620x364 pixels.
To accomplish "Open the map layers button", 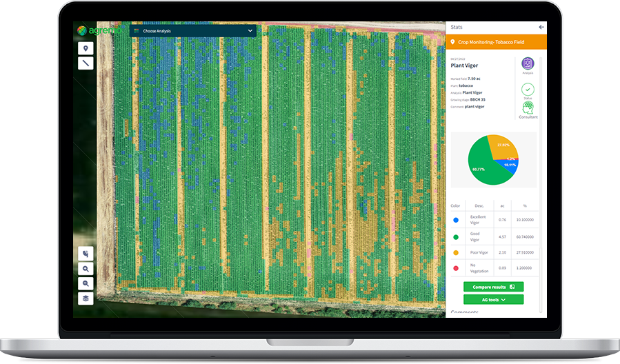I will click(86, 299).
